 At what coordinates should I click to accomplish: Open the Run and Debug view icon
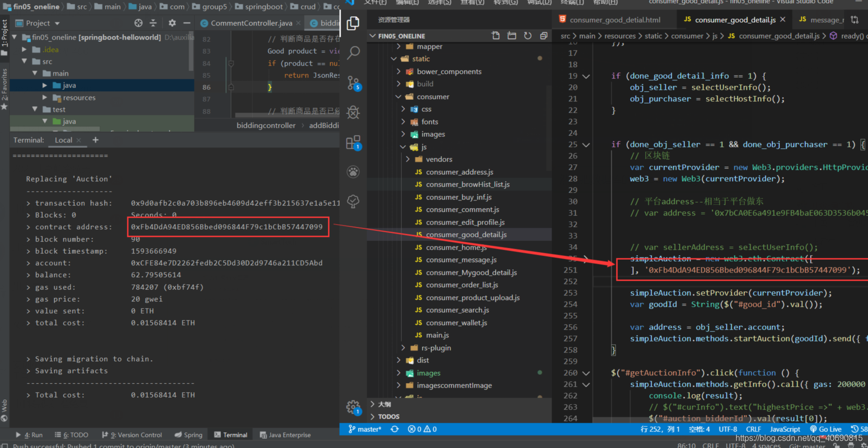[353, 112]
